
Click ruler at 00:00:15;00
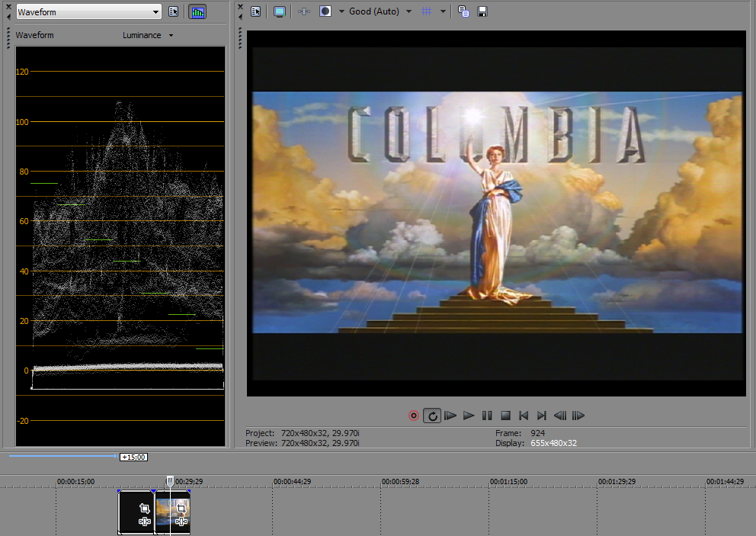[75, 481]
